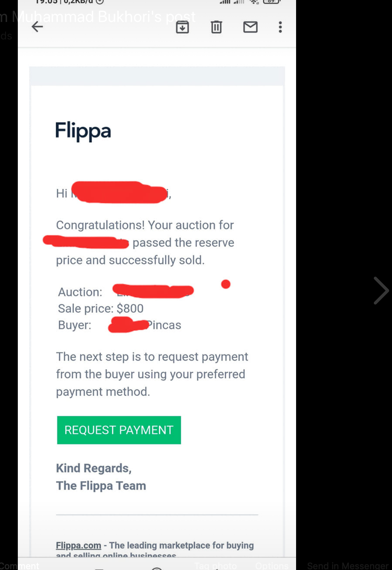Archive this email using the archive icon
The height and width of the screenshot is (570, 392).
pos(182,27)
